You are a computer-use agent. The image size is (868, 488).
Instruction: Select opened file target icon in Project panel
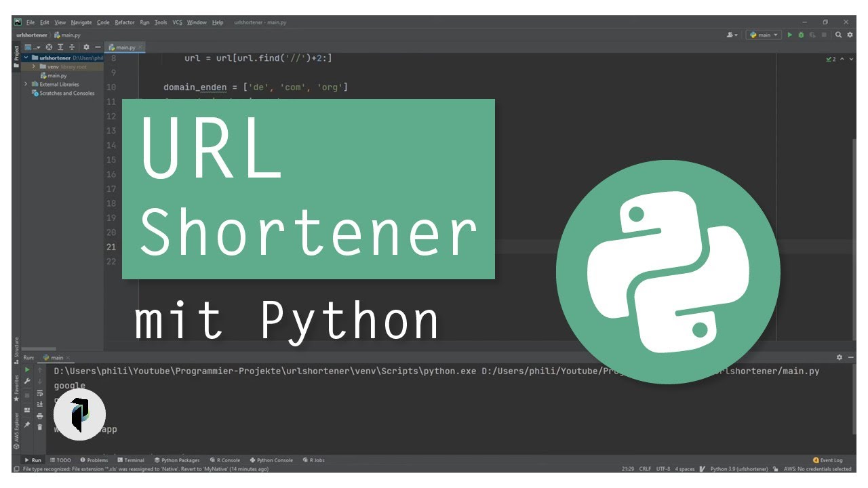pyautogui.click(x=49, y=47)
